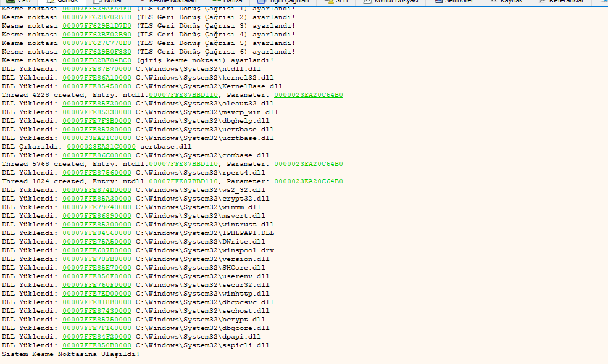Viewport: 608px width, 364px height.
Task: Click the kernel32.dll base address link
Action: pyautogui.click(x=97, y=78)
